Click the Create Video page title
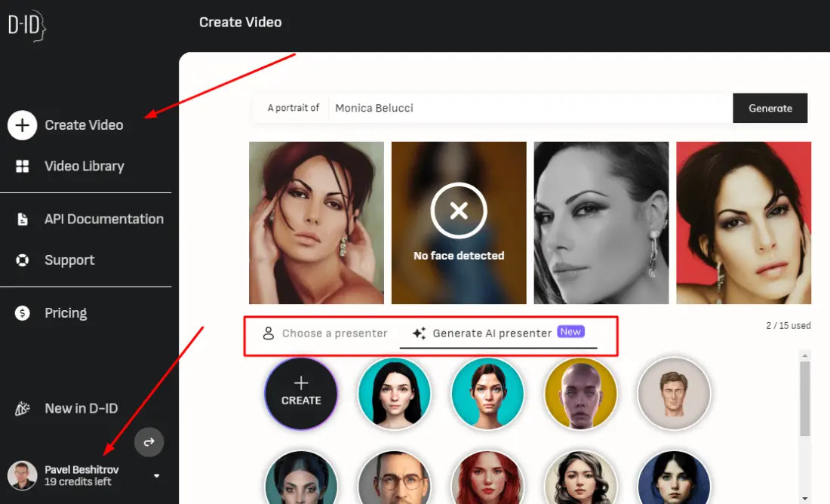830x504 pixels. pos(240,22)
